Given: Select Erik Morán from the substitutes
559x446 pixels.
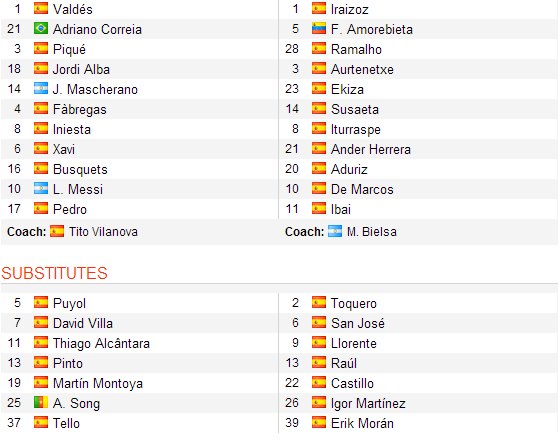Looking at the screenshot, I should coord(362,423).
